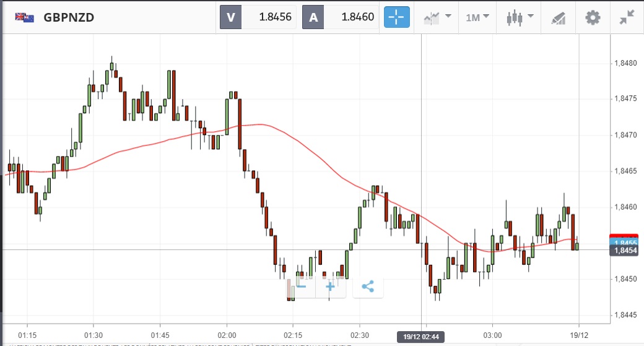Screen dimensions: 644x346
Task: Click the GBPNZD instrument name
Action: [x=69, y=17]
